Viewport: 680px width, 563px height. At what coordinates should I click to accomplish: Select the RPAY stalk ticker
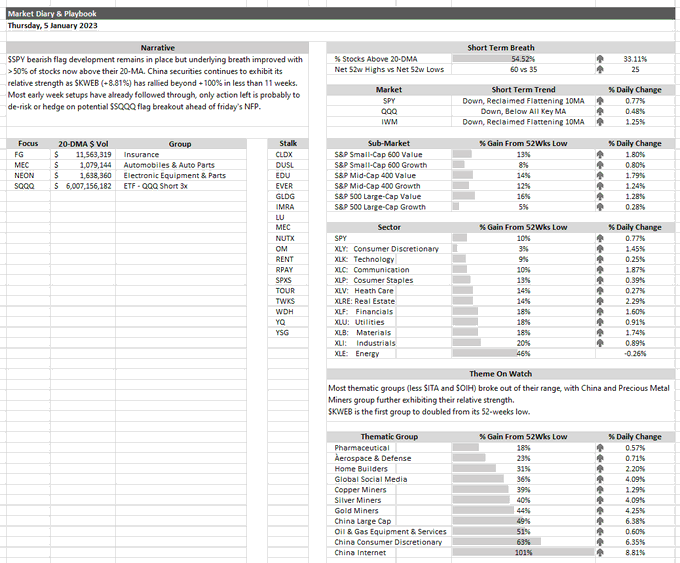(288, 269)
